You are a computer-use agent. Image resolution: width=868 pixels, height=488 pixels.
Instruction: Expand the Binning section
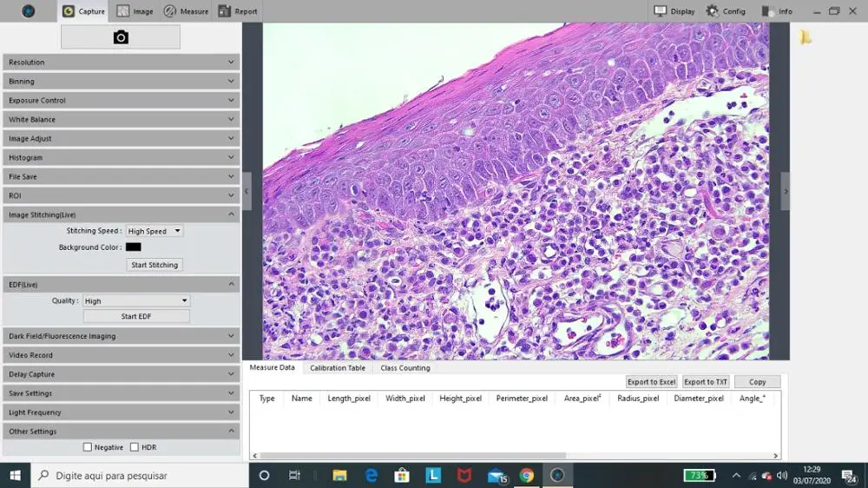pos(122,81)
